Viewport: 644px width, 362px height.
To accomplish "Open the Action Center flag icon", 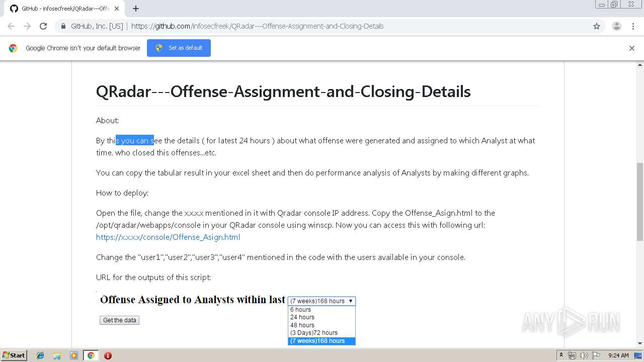I will pyautogui.click(x=596, y=355).
